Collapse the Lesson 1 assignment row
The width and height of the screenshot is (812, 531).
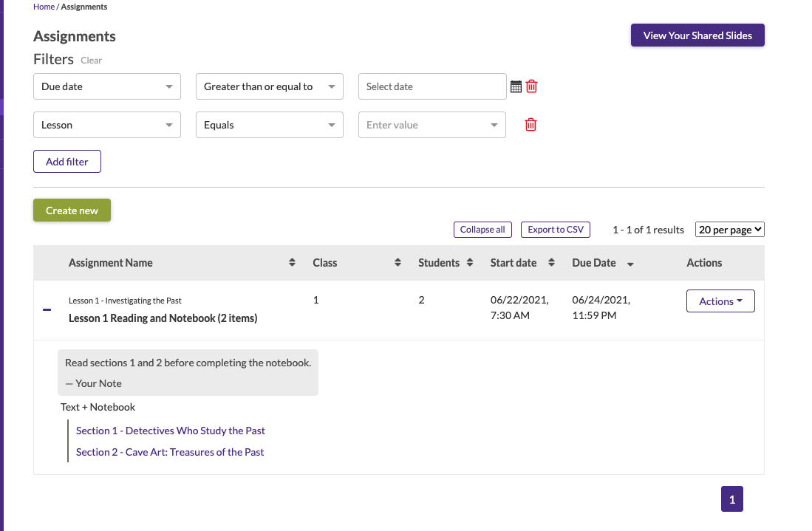[47, 310]
